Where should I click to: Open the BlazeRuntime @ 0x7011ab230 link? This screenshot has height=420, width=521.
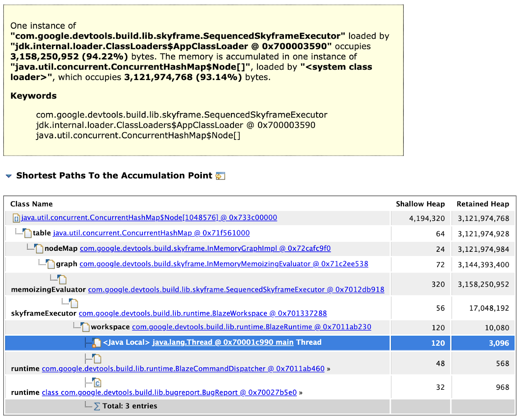tap(251, 327)
